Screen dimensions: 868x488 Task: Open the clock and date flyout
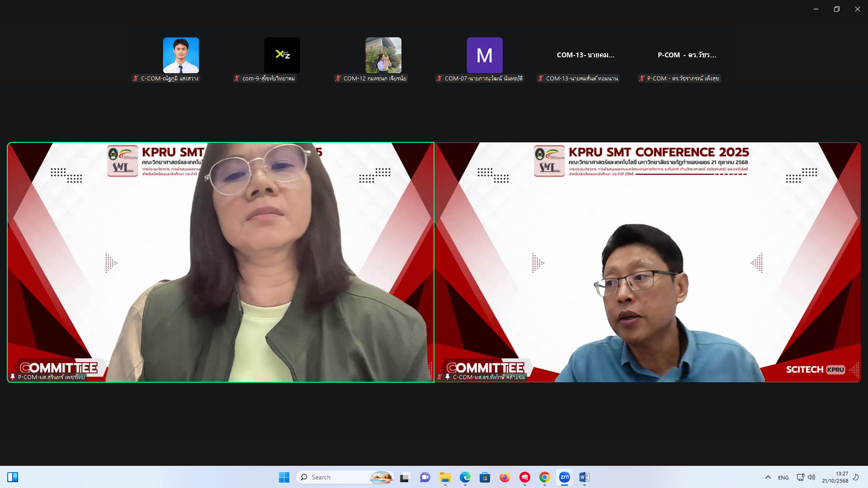pos(835,477)
